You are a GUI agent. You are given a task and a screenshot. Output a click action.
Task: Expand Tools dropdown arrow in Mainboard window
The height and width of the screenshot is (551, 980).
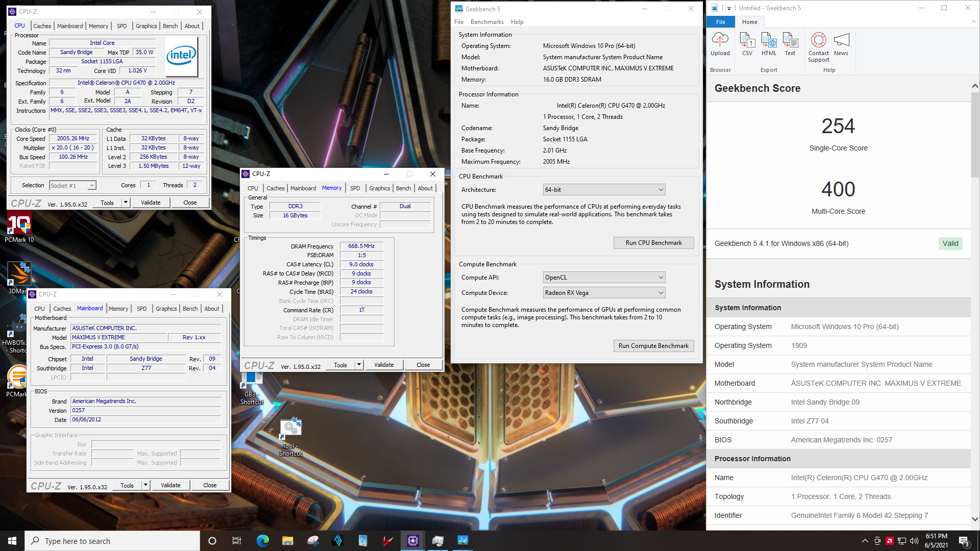pyautogui.click(x=145, y=485)
